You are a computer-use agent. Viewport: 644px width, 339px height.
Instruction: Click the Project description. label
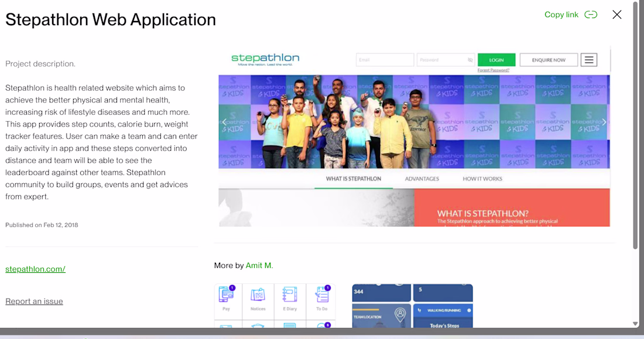(x=40, y=64)
